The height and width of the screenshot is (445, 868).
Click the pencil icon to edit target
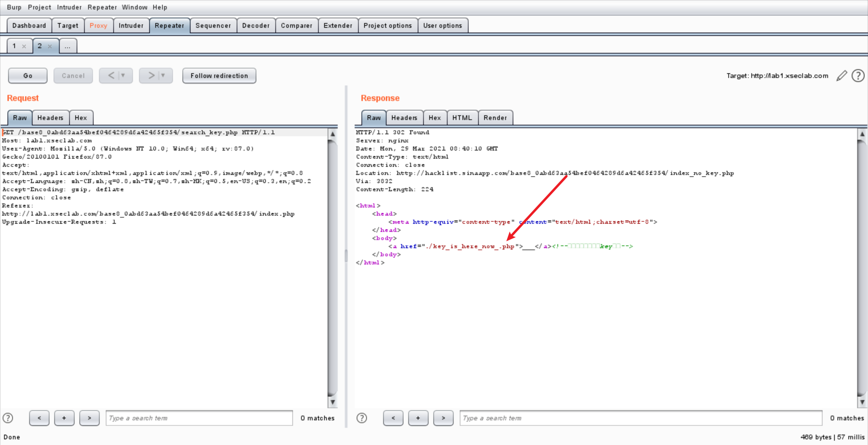pyautogui.click(x=841, y=76)
